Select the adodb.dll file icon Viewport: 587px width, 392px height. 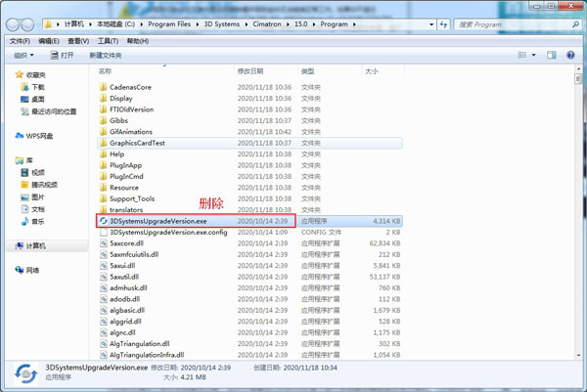(104, 299)
